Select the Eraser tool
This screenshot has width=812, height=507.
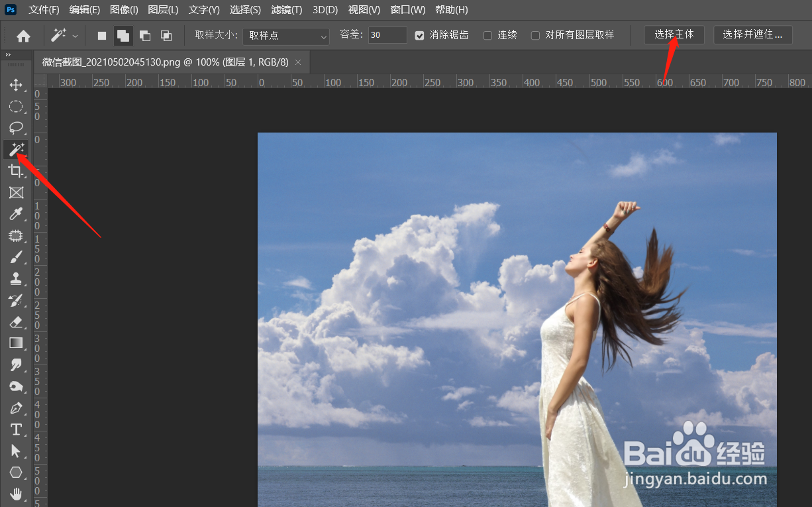[x=16, y=321]
